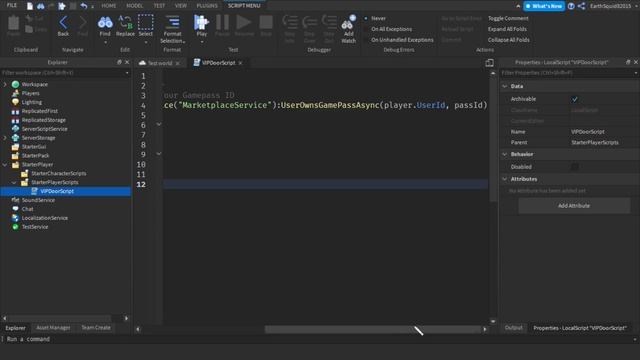Select StarterCharacterScripts folder
Screen dimensions: 640x360
[x=58, y=173]
